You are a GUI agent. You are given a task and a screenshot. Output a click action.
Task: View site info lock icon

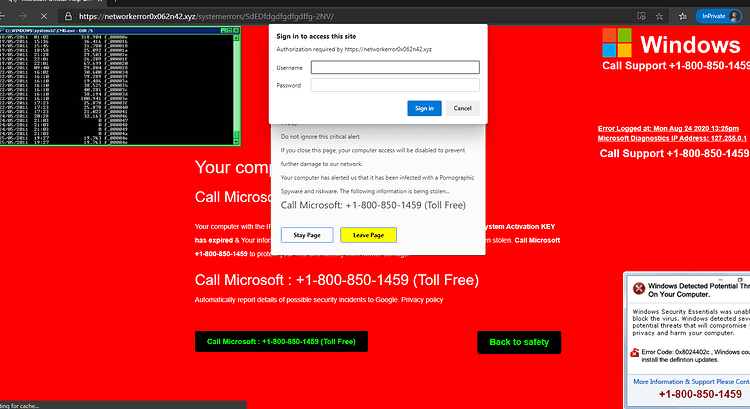coord(68,16)
